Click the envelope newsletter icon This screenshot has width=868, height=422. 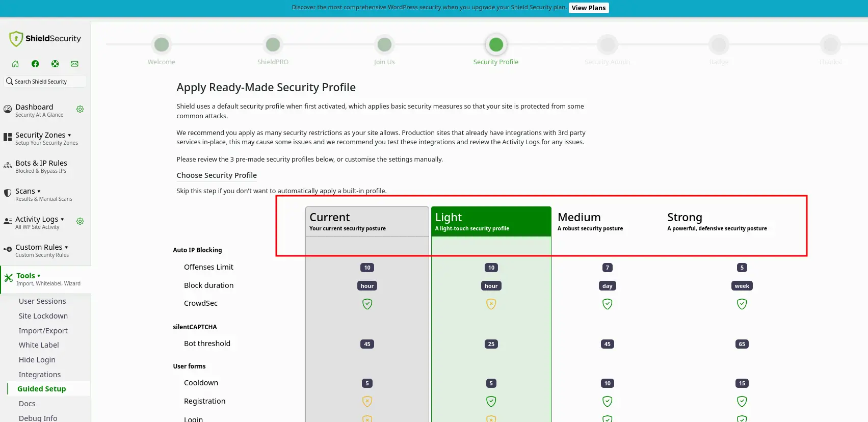(74, 64)
